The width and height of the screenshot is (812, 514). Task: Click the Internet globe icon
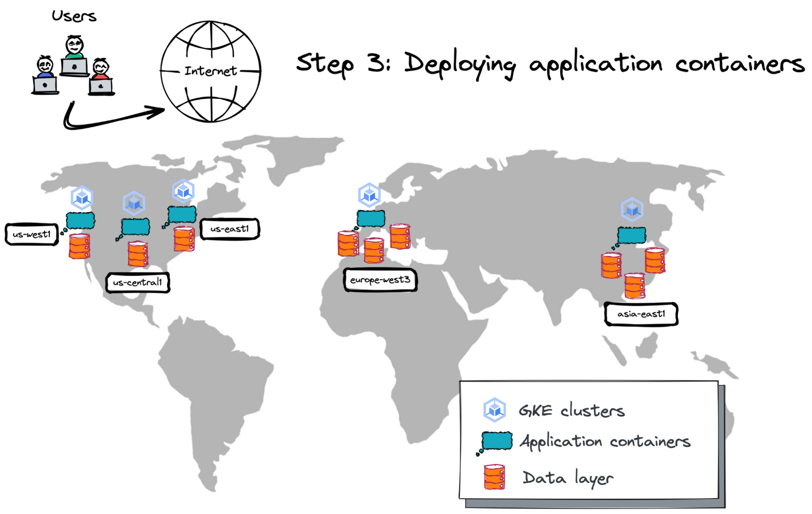pos(211,72)
